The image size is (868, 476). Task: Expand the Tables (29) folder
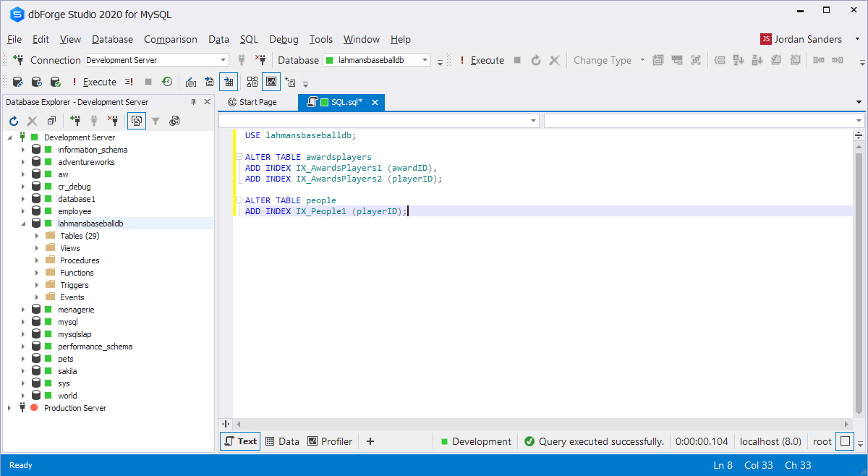pyautogui.click(x=37, y=236)
